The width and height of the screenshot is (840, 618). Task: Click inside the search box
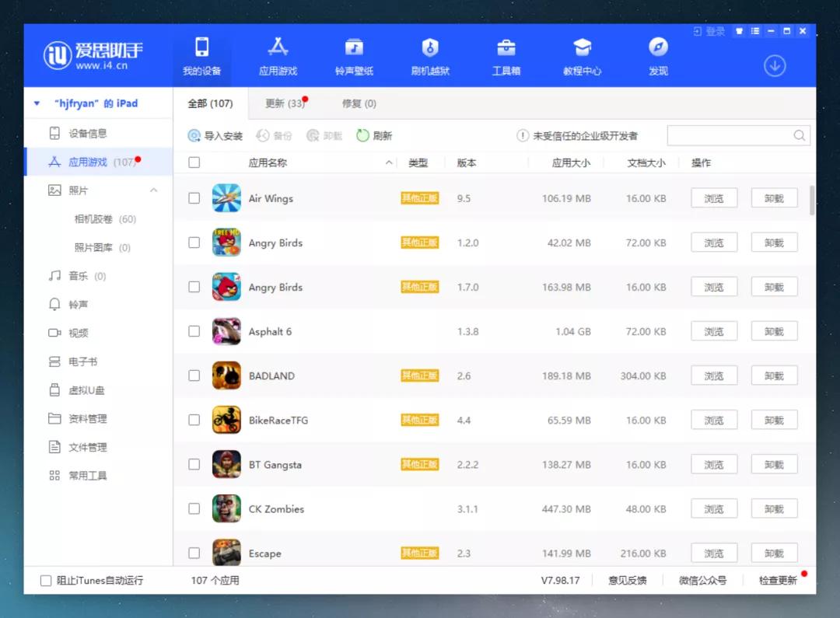pyautogui.click(x=731, y=135)
